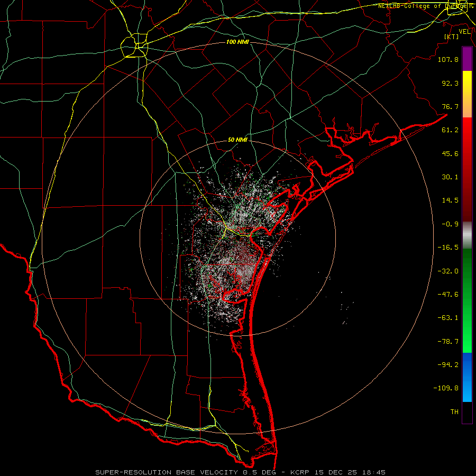This screenshot has width=476, height=476.
Task: Click the -47.6 value on velocity scale
Action: 448,295
